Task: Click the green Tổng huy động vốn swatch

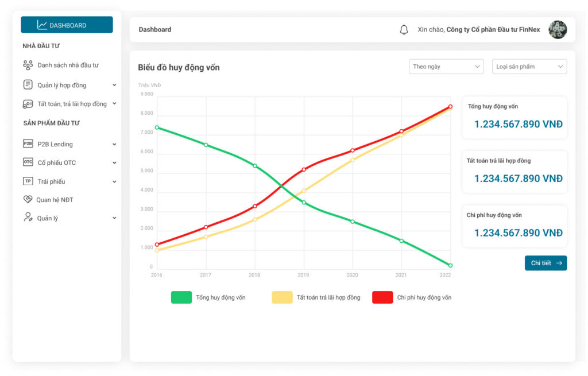Action: pyautogui.click(x=181, y=297)
